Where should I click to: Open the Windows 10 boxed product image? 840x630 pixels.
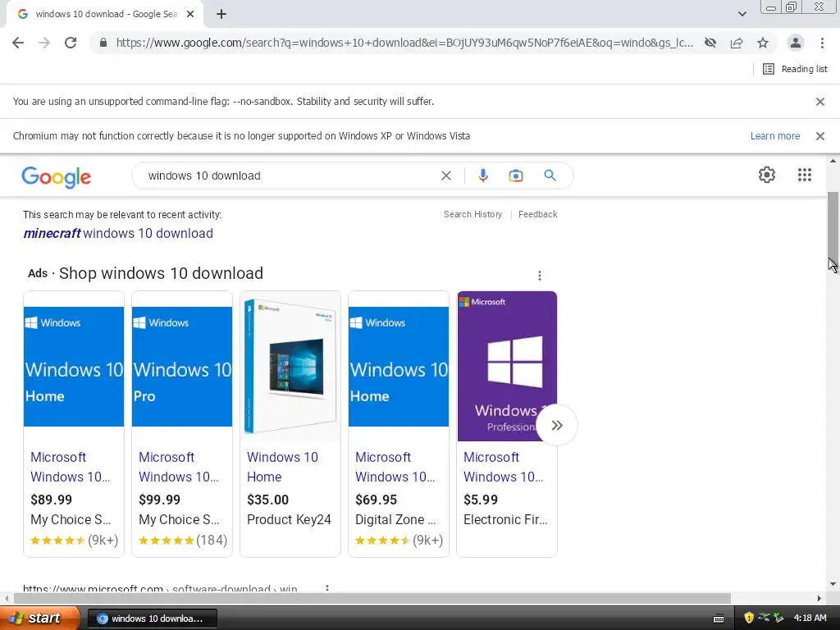(290, 367)
